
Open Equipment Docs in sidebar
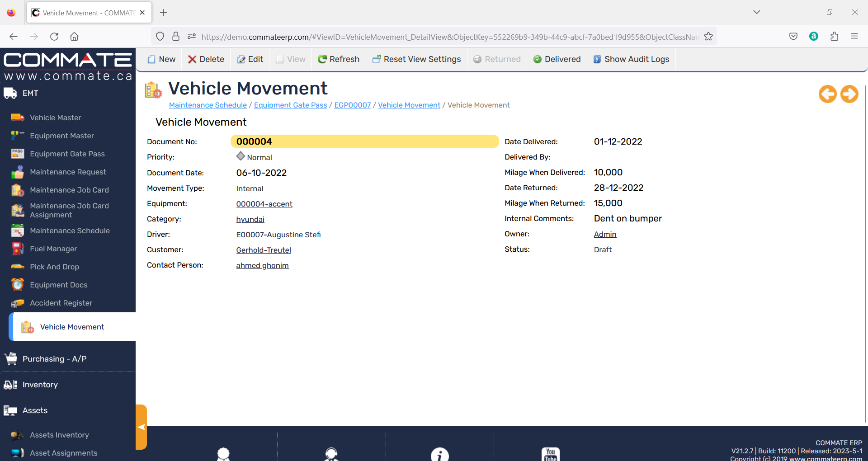click(x=58, y=285)
